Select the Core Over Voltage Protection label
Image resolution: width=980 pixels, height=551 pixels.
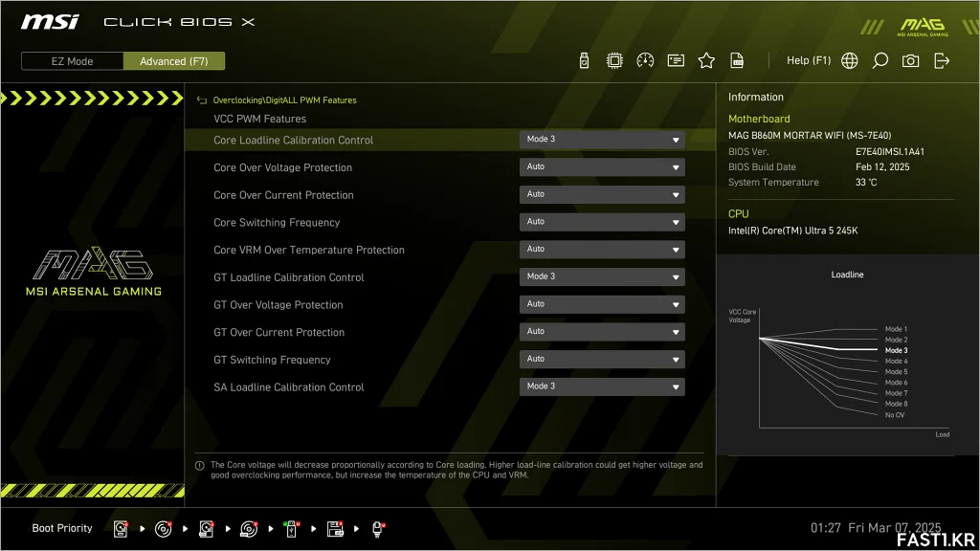tap(282, 167)
